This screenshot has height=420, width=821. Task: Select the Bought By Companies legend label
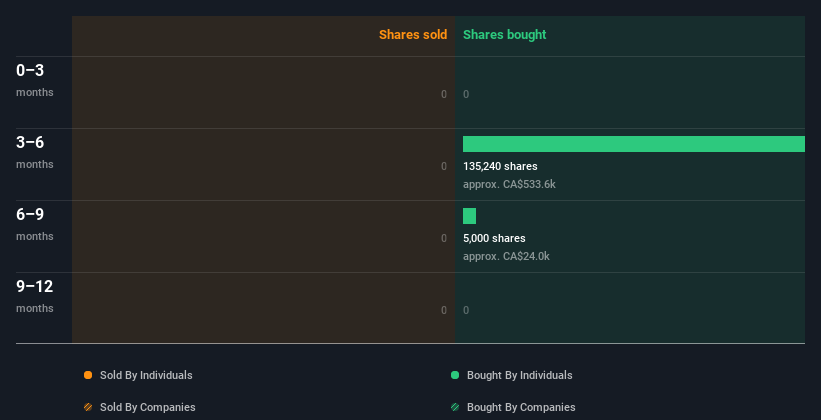coord(521,407)
